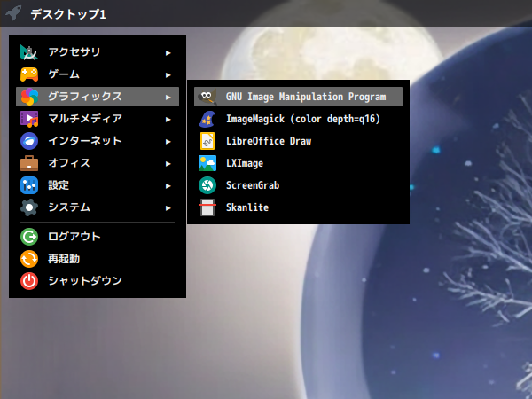Click the ゲーム gamepad icon
The width and height of the screenshot is (532, 399).
[x=29, y=74]
